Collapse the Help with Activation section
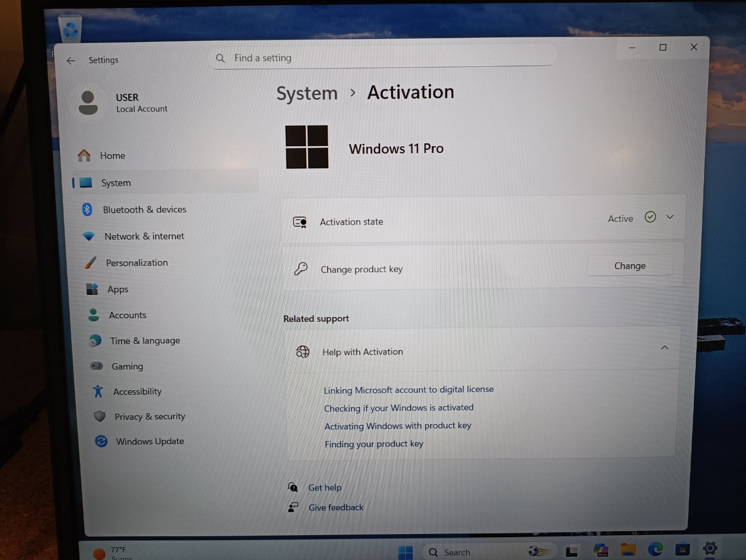This screenshot has width=746, height=560. 664,348
